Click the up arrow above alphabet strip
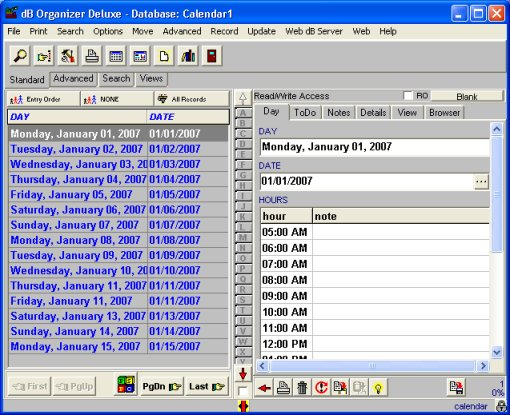 coord(243,98)
